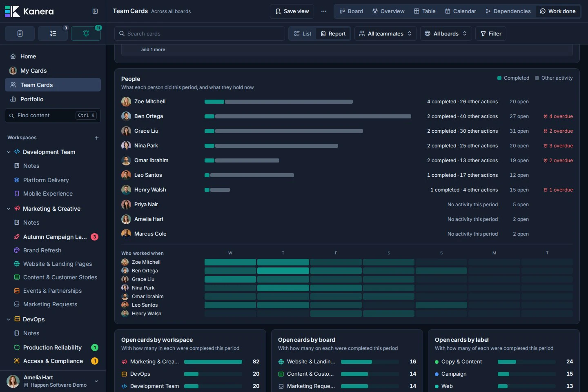Click the Brand Refresh palette icon
The height and width of the screenshot is (392, 588).
[17, 250]
